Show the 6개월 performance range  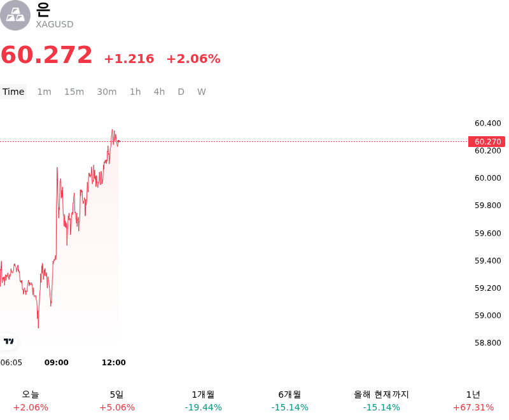point(289,401)
